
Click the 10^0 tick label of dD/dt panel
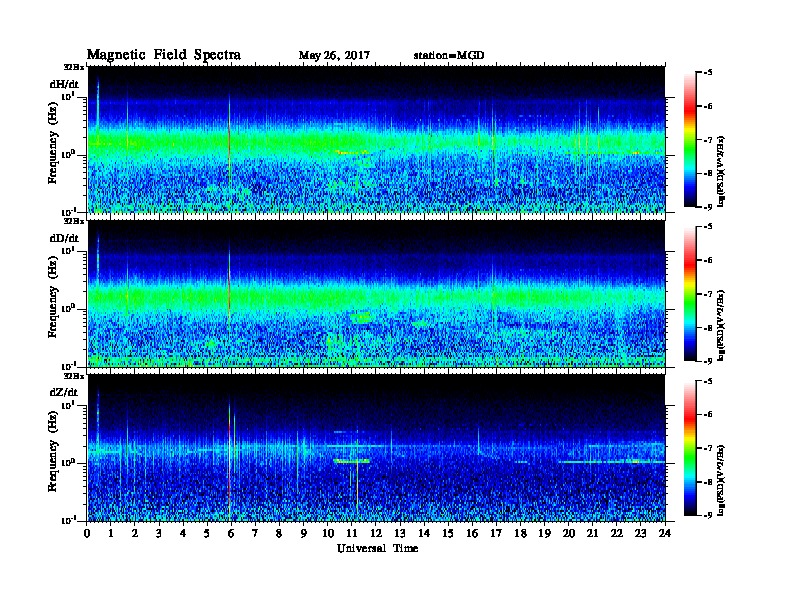[69, 308]
